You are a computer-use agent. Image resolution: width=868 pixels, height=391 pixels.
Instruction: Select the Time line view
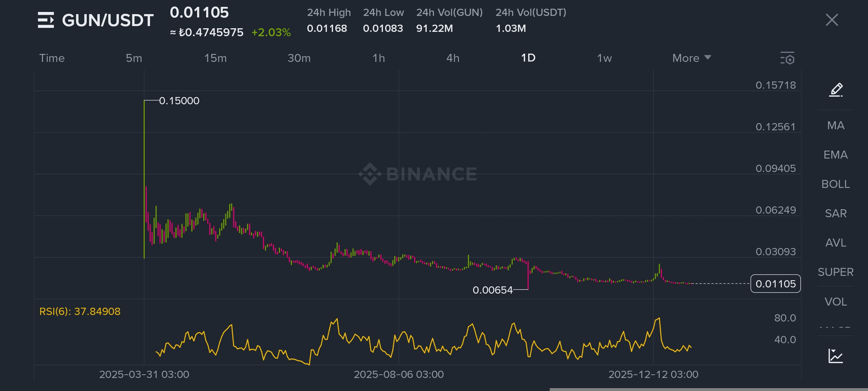point(52,58)
